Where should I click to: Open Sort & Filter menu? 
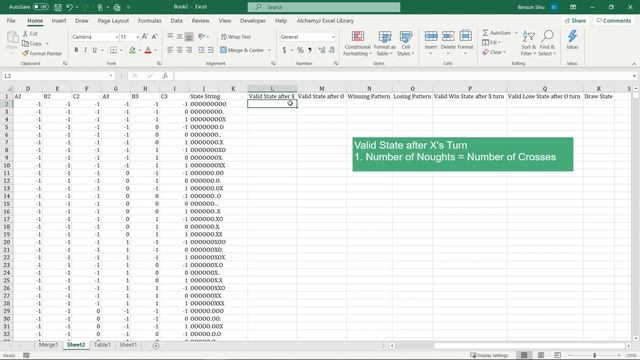click(528, 43)
